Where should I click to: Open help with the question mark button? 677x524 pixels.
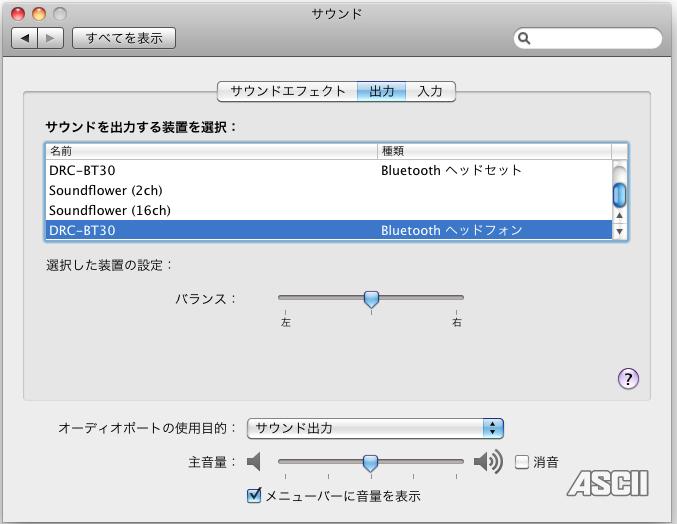628,379
